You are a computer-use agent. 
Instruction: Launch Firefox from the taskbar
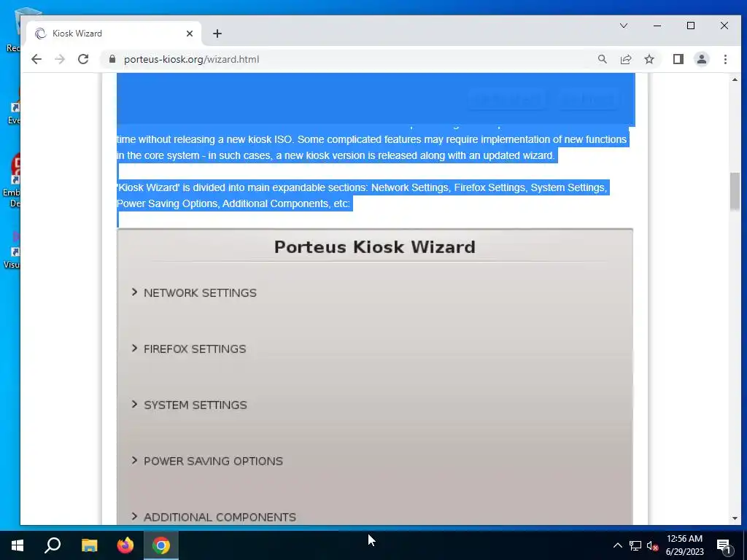click(125, 545)
